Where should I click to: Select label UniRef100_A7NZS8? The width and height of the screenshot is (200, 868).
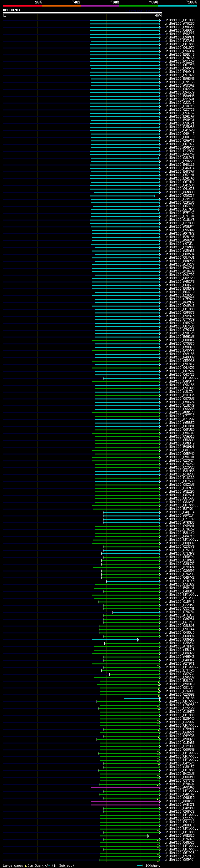click(x=179, y=58)
